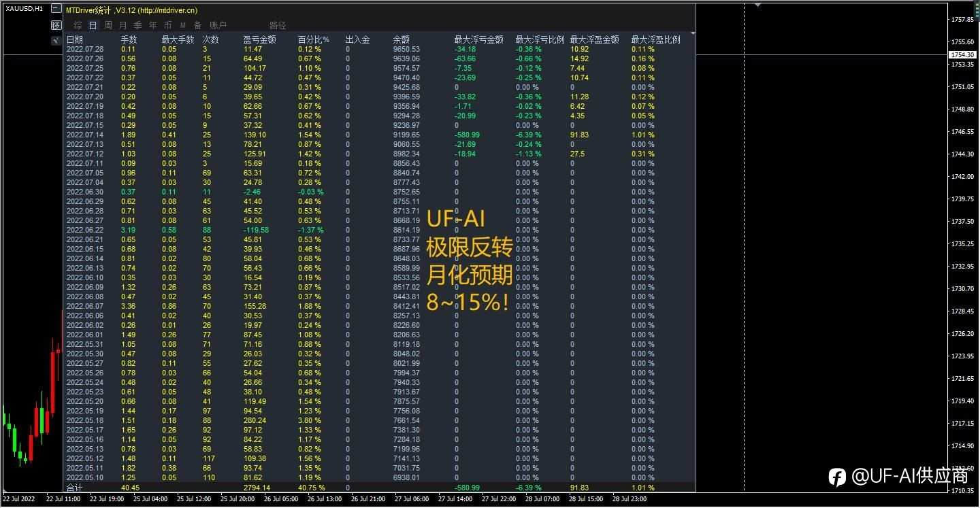The width and height of the screenshot is (980, 508).
Task: Switch to the 周 weekly tab
Action: (108, 25)
